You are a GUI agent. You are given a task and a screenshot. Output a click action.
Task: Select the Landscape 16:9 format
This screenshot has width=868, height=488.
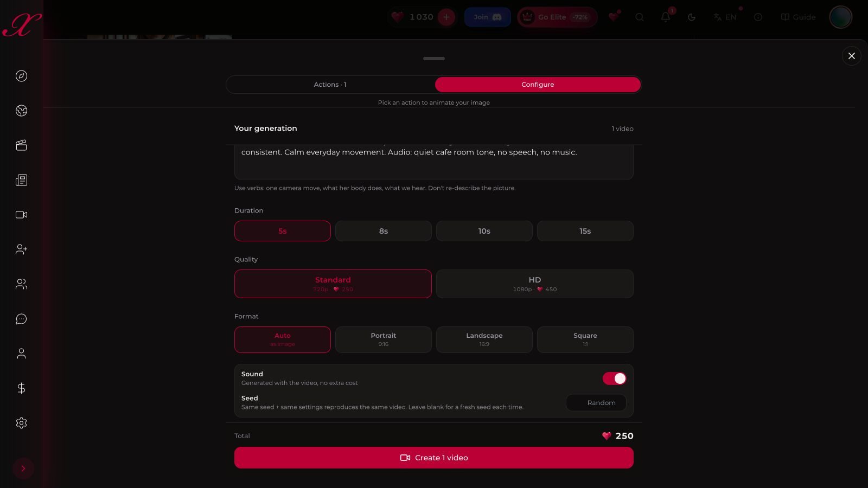click(484, 339)
